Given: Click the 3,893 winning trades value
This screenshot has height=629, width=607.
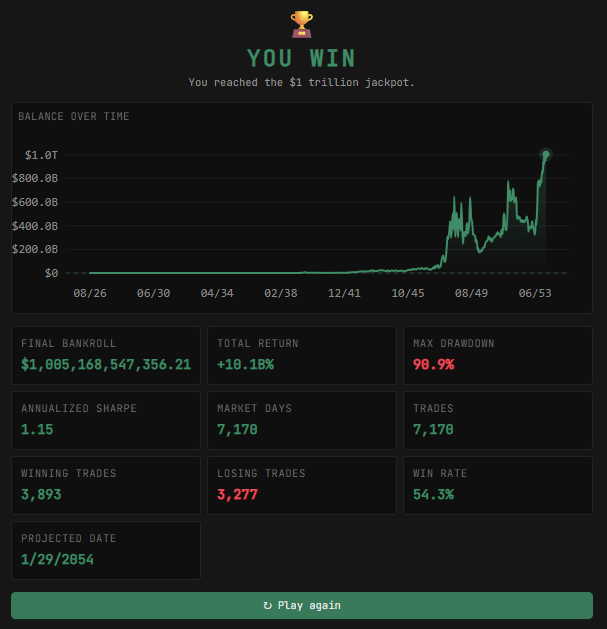Looking at the screenshot, I should click(41, 494).
